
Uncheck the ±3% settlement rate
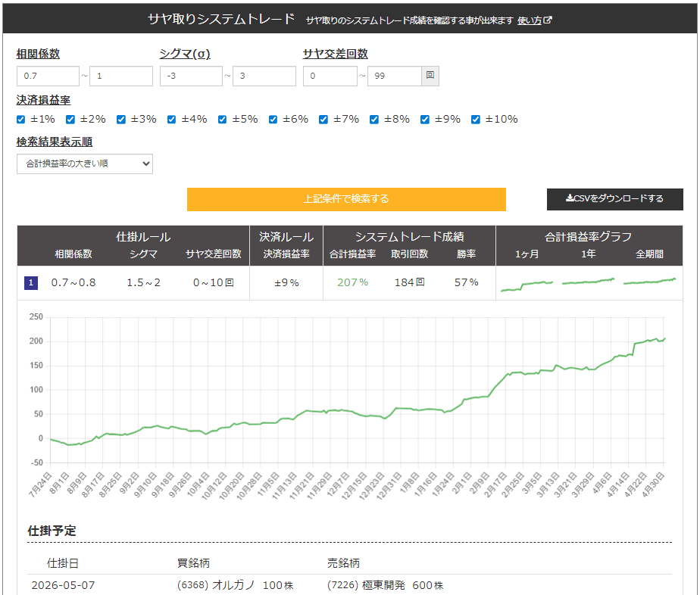point(121,119)
